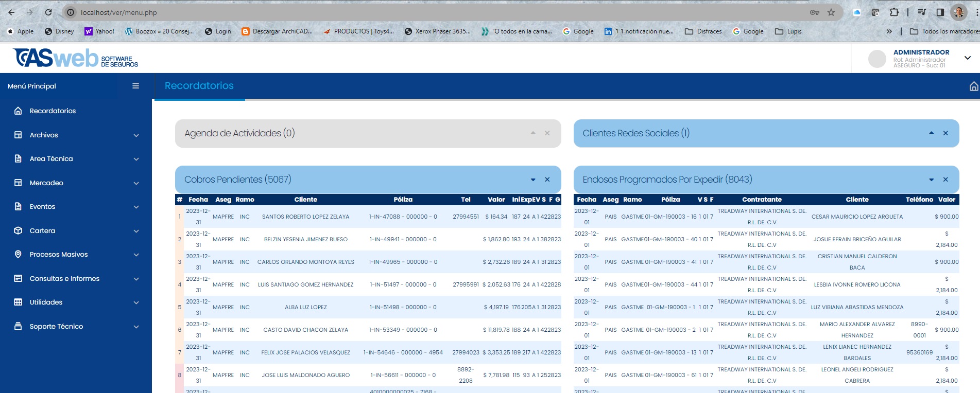Click the CASweb logo
This screenshot has height=393, width=980.
click(x=76, y=58)
